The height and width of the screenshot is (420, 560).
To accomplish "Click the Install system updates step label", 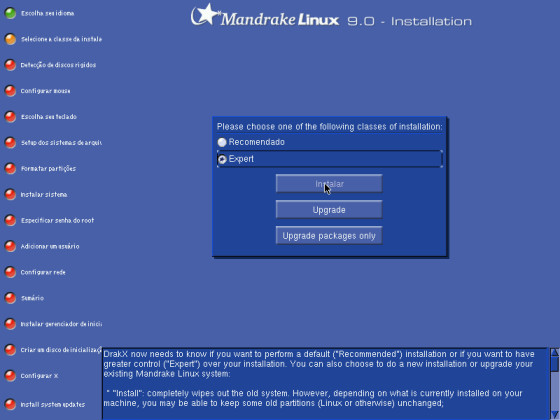I will point(53,405).
